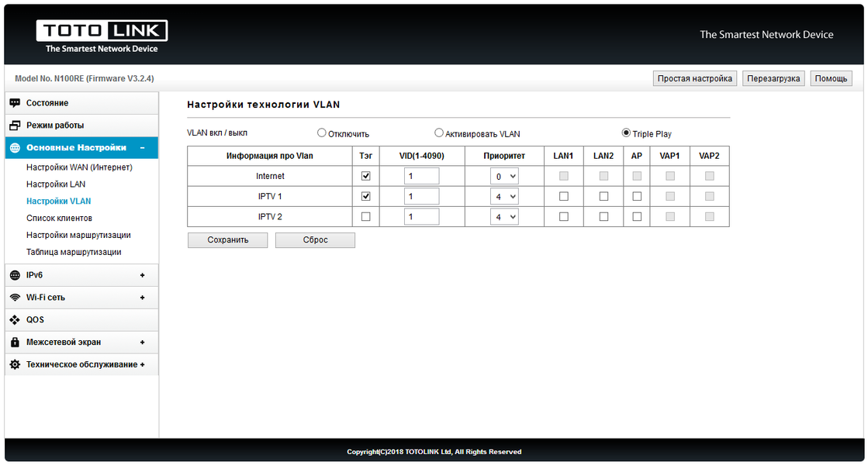Expand the Wi-Fi сеть menu plus sign
The width and height of the screenshot is (868, 465).
(142, 298)
